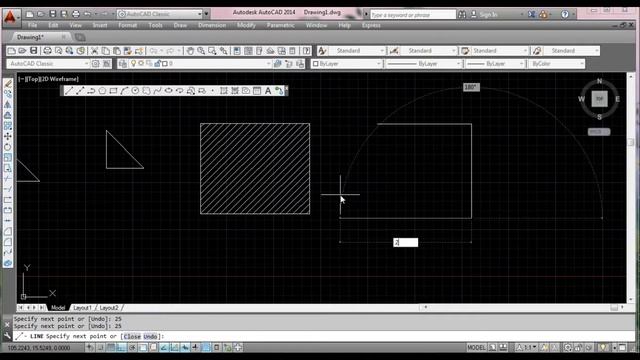Open the Parametric menu

click(280, 25)
